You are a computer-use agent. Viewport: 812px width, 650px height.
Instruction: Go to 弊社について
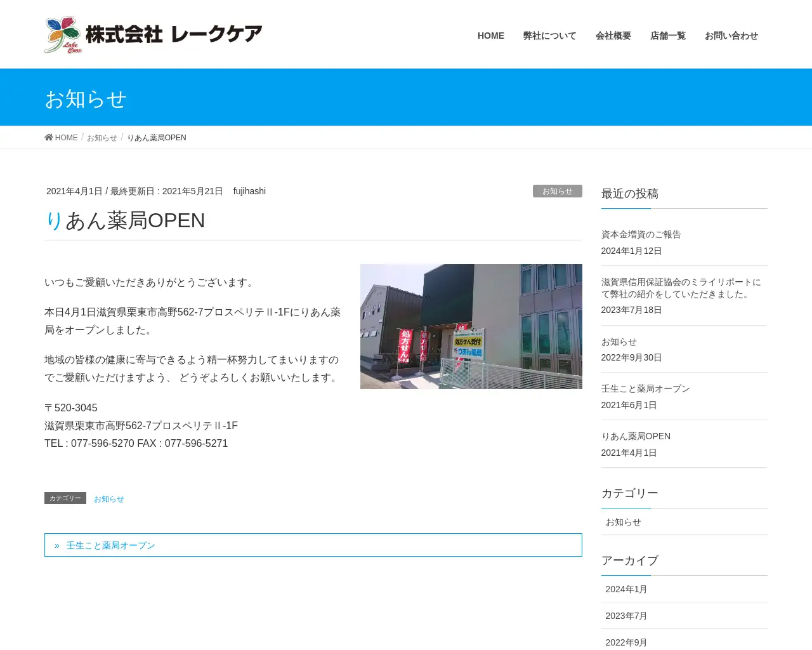coord(549,36)
